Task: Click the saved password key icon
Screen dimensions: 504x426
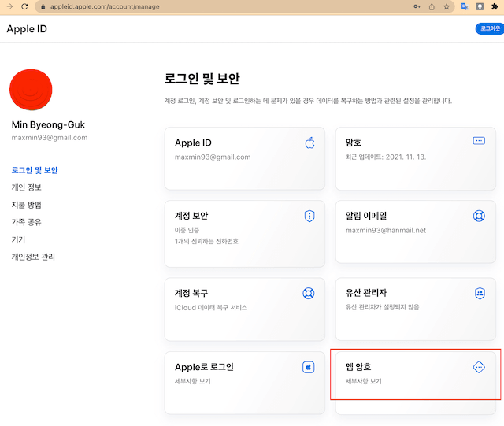Action: click(417, 6)
